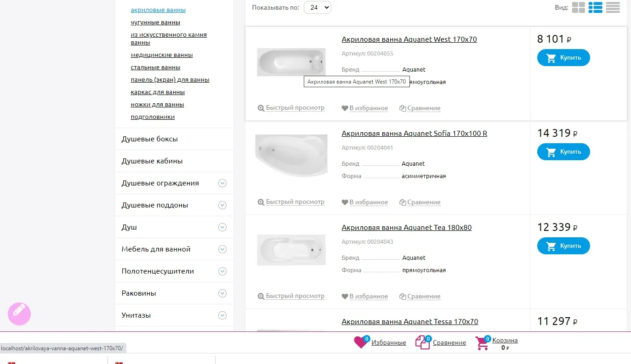Select медицинские ванны subcategory

coord(162,55)
